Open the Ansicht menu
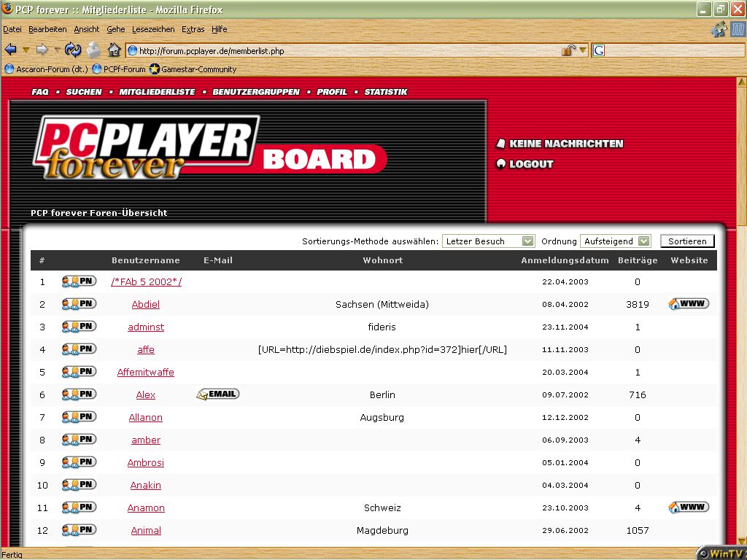Image resolution: width=747 pixels, height=560 pixels. coord(87,29)
